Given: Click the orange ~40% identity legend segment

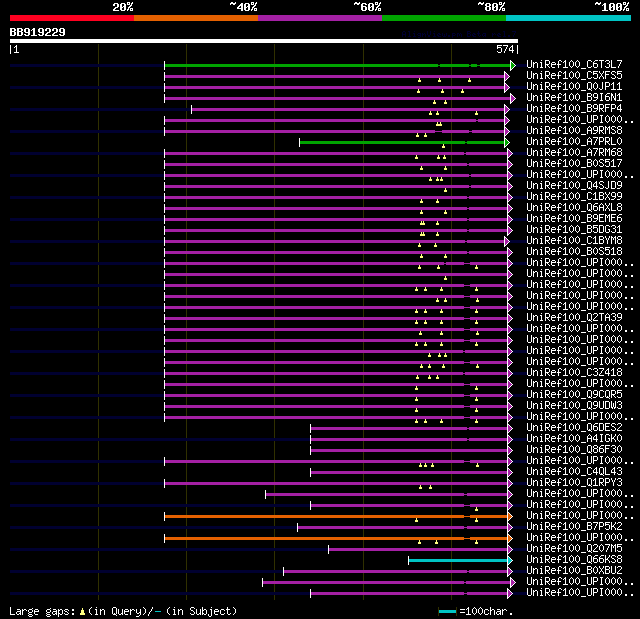Looking at the screenshot, I should click(x=196, y=18).
